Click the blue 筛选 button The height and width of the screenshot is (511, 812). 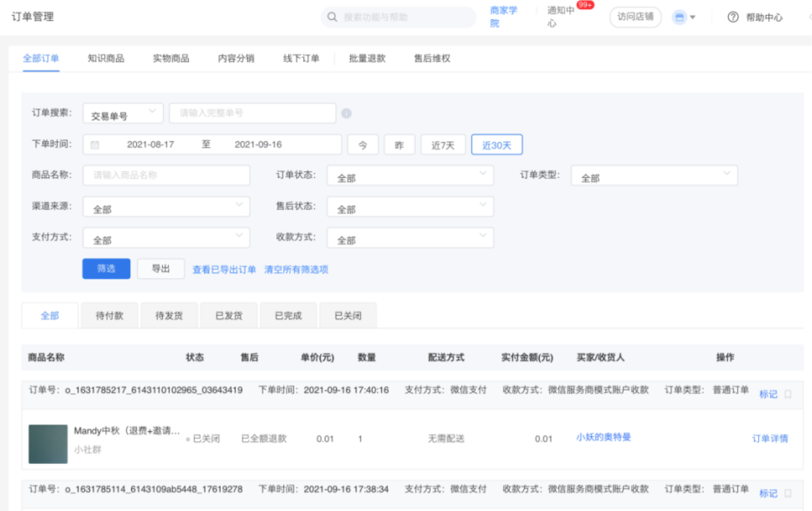(106, 269)
